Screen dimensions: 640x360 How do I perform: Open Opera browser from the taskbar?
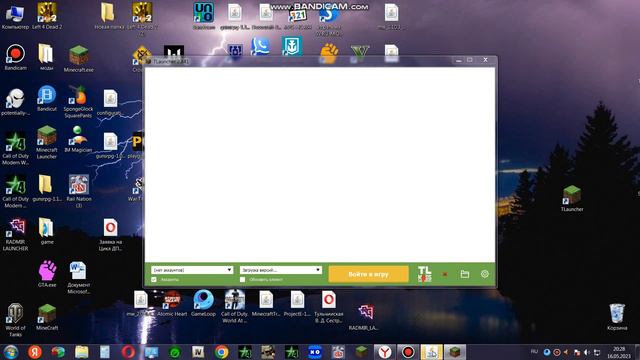click(128, 352)
